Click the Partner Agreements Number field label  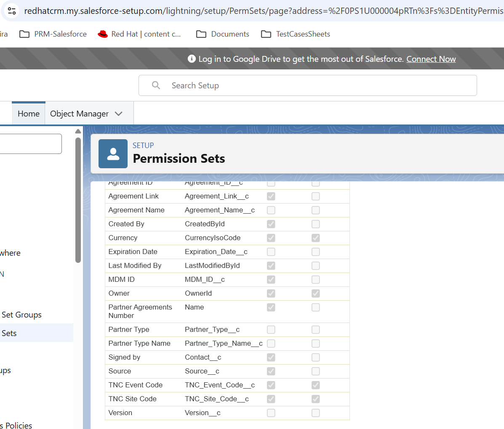[140, 312]
